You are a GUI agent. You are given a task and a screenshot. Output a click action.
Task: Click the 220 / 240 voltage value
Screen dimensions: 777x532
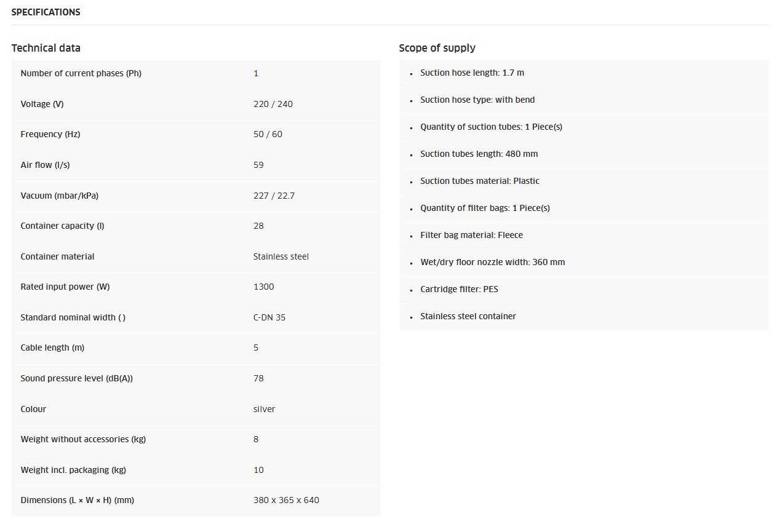[x=273, y=104]
